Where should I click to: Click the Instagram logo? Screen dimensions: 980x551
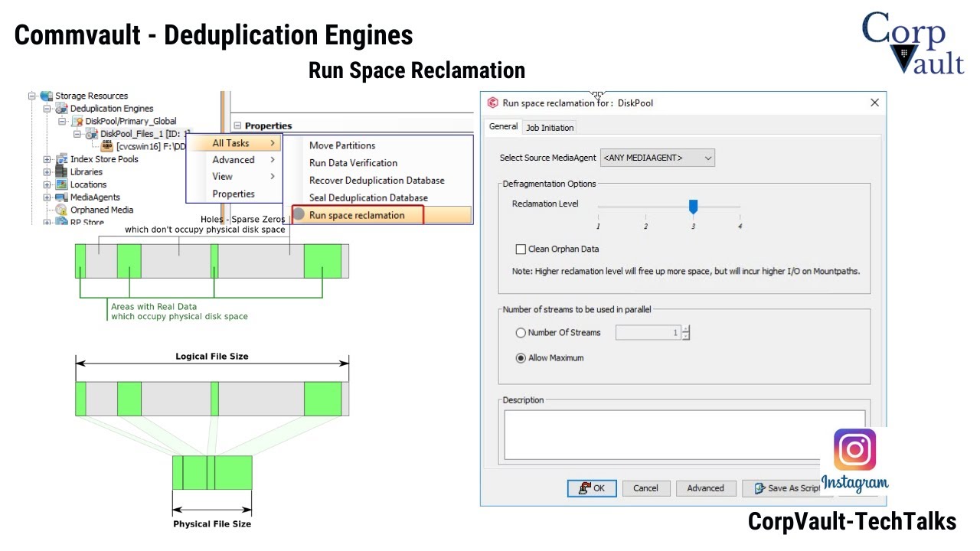tap(854, 461)
